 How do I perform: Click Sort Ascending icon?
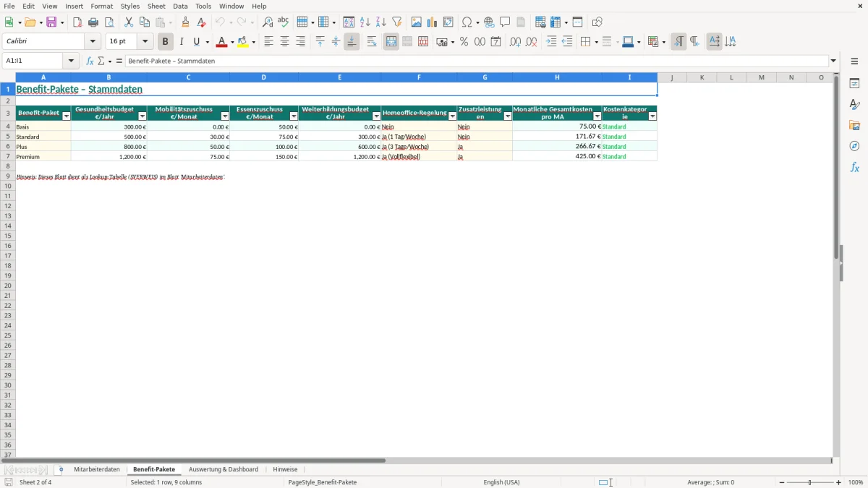[365, 22]
